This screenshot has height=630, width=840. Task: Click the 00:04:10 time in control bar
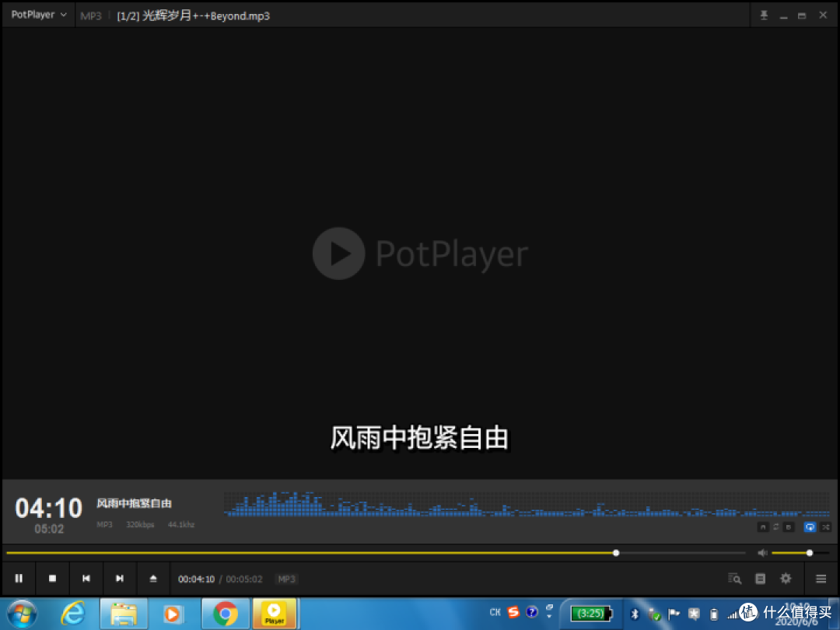point(196,579)
